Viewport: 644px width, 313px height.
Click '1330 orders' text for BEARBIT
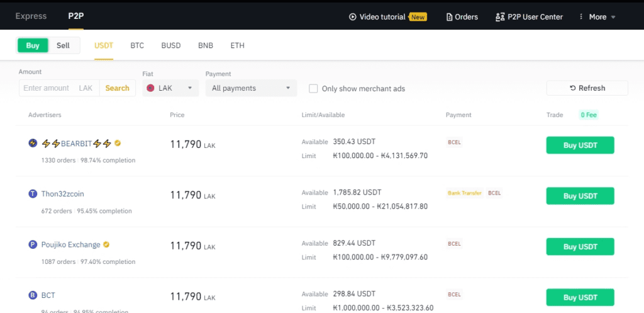coord(58,160)
